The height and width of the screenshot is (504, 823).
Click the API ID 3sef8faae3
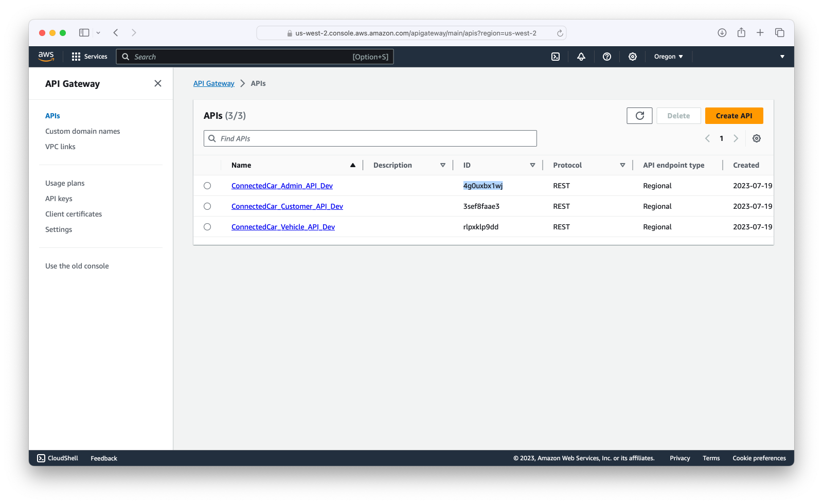point(481,206)
